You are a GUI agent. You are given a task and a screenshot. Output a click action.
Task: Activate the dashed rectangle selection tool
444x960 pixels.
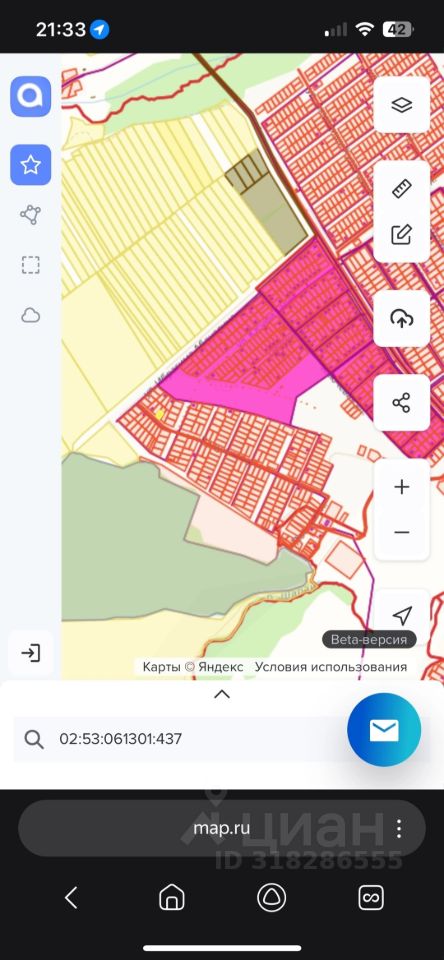(31, 265)
